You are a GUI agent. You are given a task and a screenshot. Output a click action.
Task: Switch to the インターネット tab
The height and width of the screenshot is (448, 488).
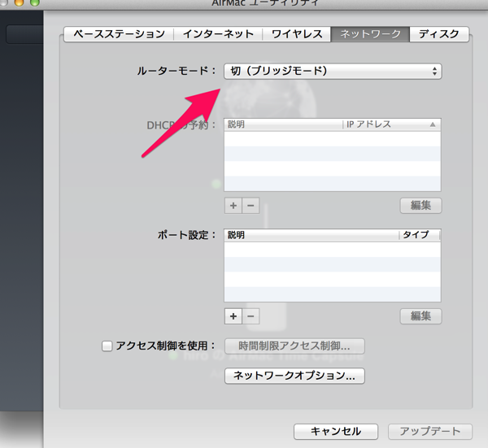click(x=217, y=34)
